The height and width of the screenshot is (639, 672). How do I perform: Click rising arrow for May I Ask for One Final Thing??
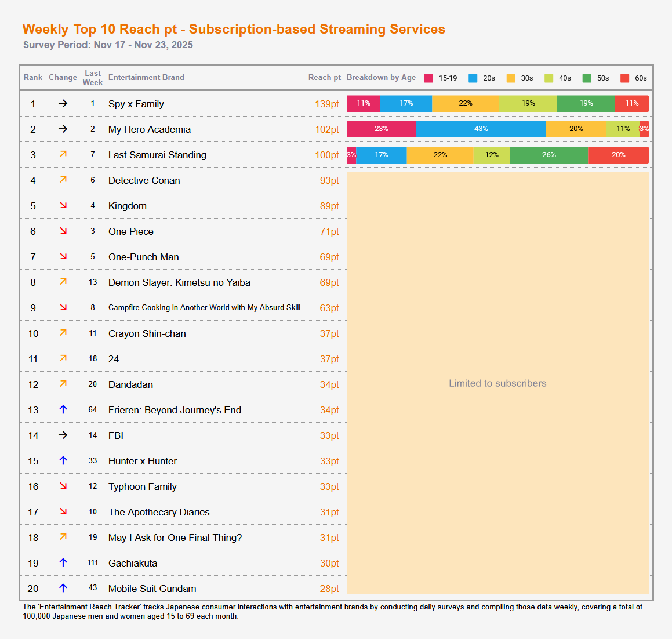click(63, 536)
